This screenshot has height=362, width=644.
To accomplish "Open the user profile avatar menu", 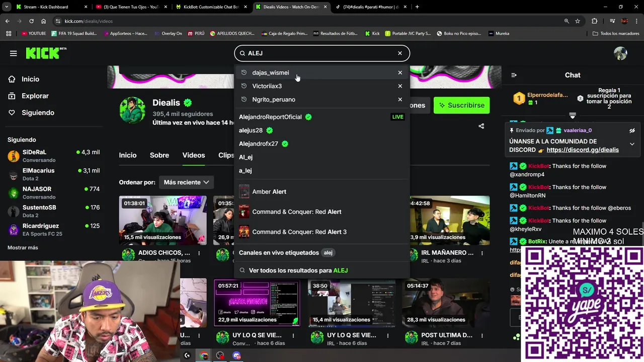I will tap(620, 53).
